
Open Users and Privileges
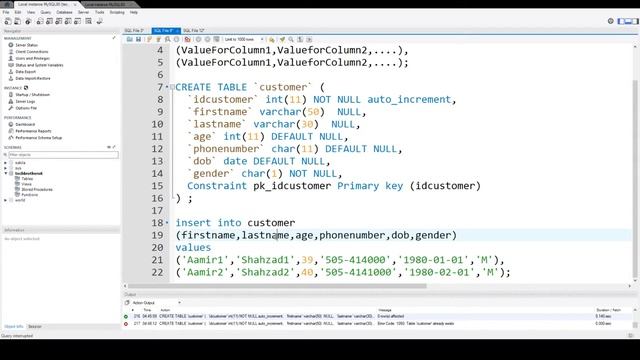(x=33, y=58)
